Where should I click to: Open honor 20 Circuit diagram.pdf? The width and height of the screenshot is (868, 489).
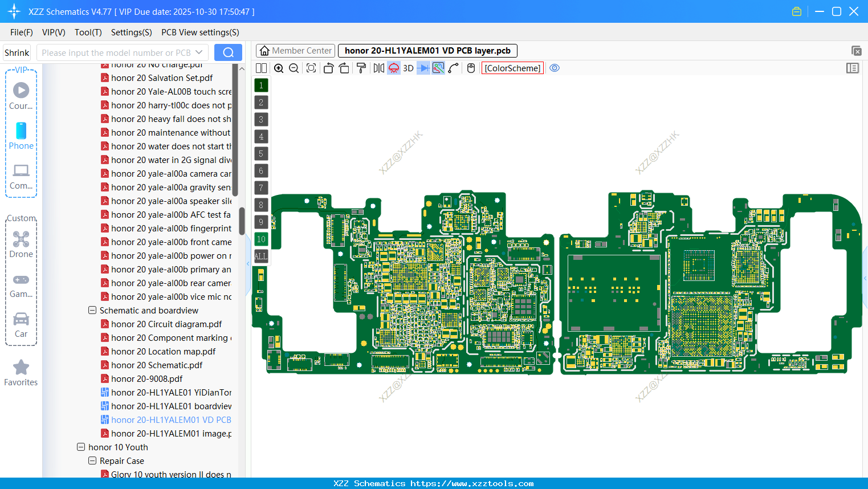(166, 324)
